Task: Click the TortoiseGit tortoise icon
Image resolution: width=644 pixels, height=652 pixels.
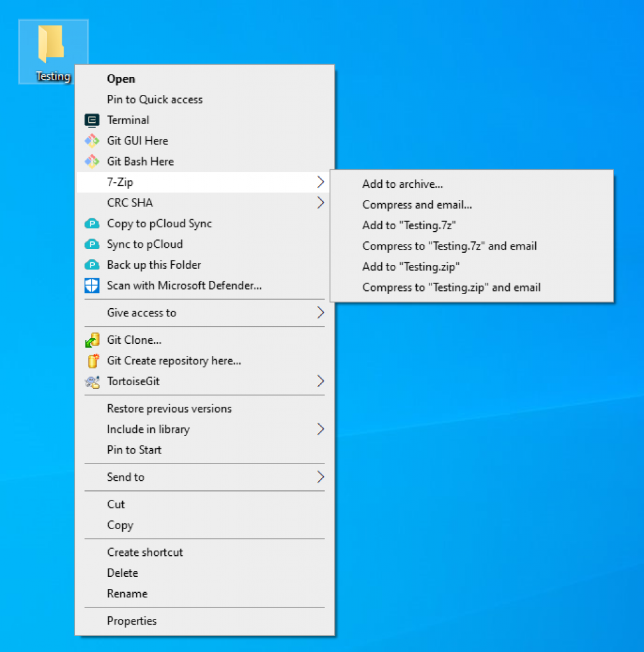Action: point(92,382)
